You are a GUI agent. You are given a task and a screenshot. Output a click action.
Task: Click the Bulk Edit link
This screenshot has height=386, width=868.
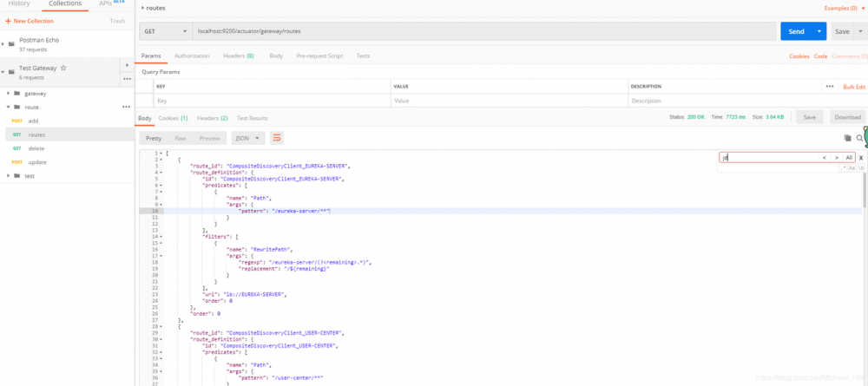pos(854,87)
